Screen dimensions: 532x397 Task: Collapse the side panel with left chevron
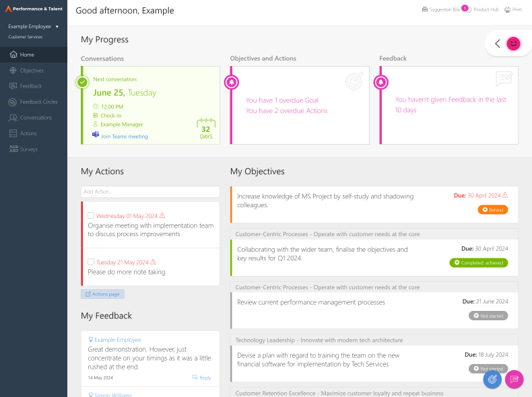click(498, 44)
